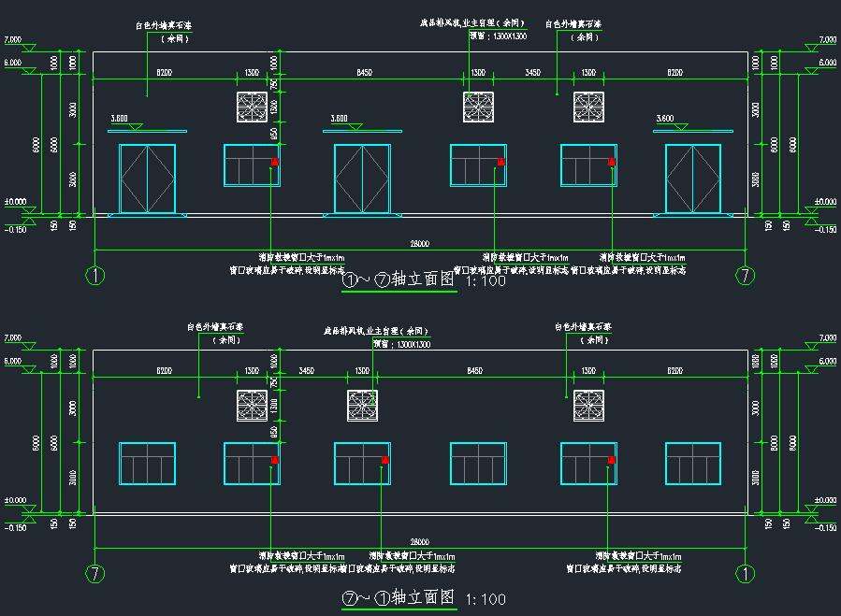
Task: Pick the leftmost exhaust fan grille in ①~⑦ elevation
Action: click(252, 107)
